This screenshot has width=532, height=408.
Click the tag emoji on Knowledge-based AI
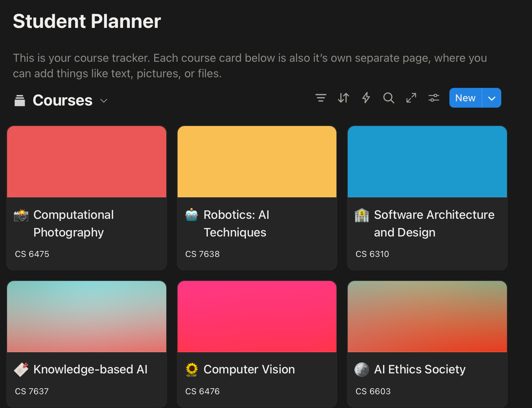21,370
